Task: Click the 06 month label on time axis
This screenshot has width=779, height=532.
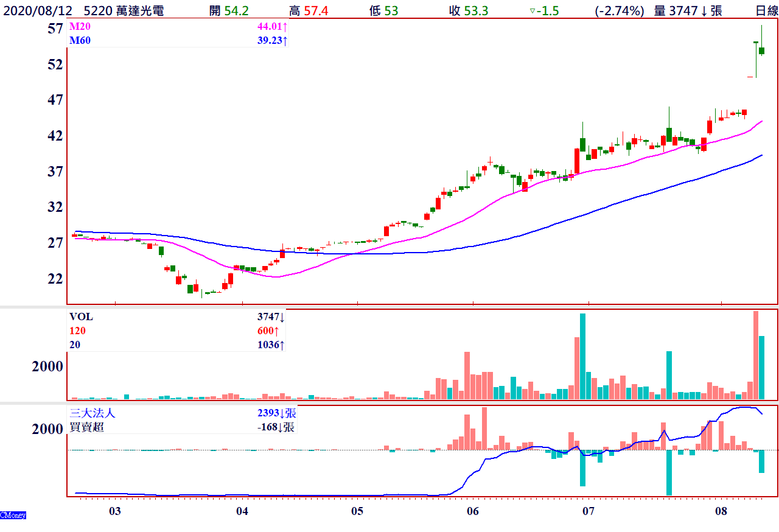Action: (473, 510)
